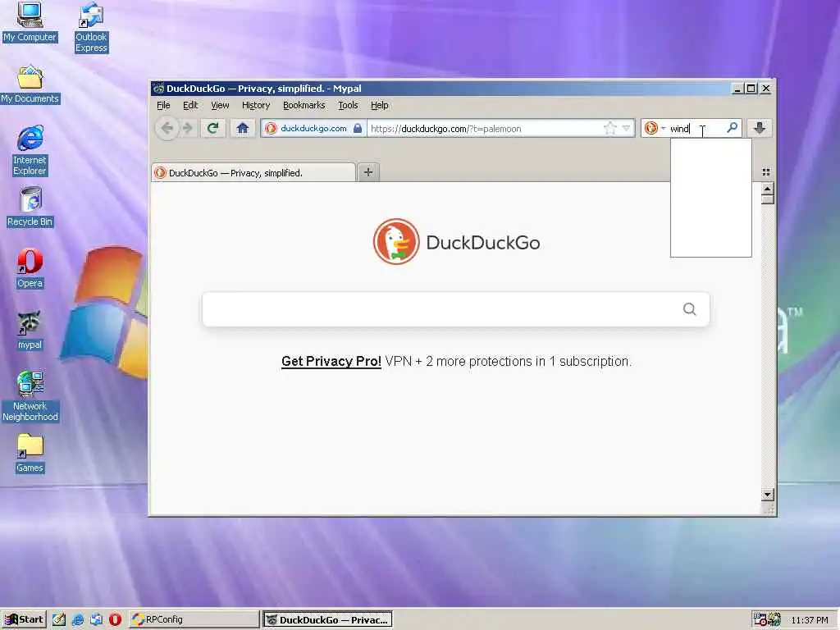The image size is (840, 630).
Task: Click the DuckDuckGo duck logo
Action: 396,242
